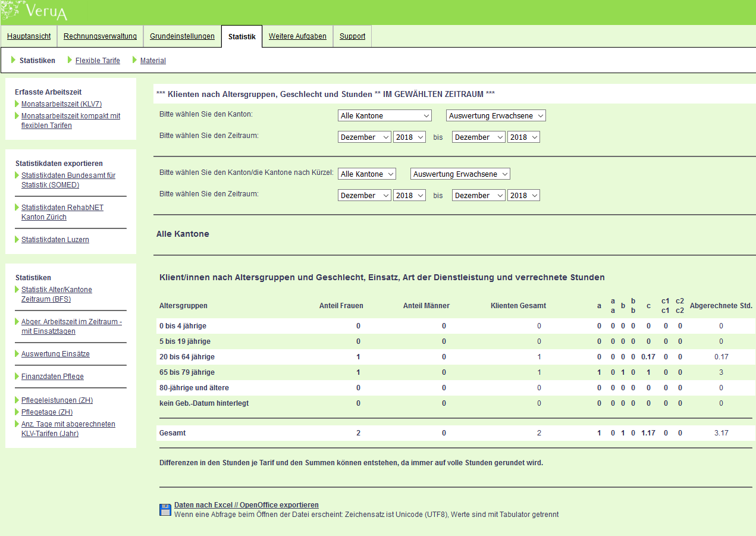Viewport: 756px width, 536px height.
Task: Go to the Support tab
Action: [352, 36]
